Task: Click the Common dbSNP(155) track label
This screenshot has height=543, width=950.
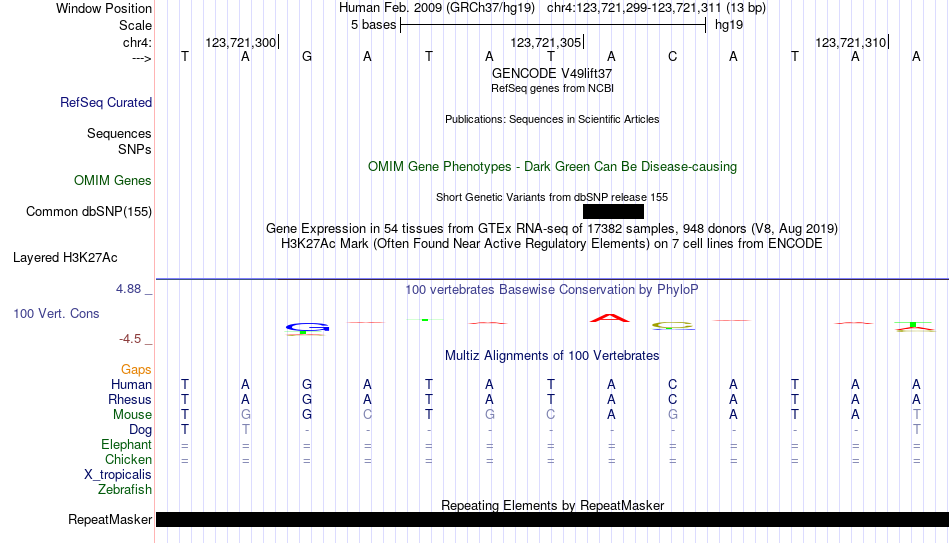Action: [88, 212]
